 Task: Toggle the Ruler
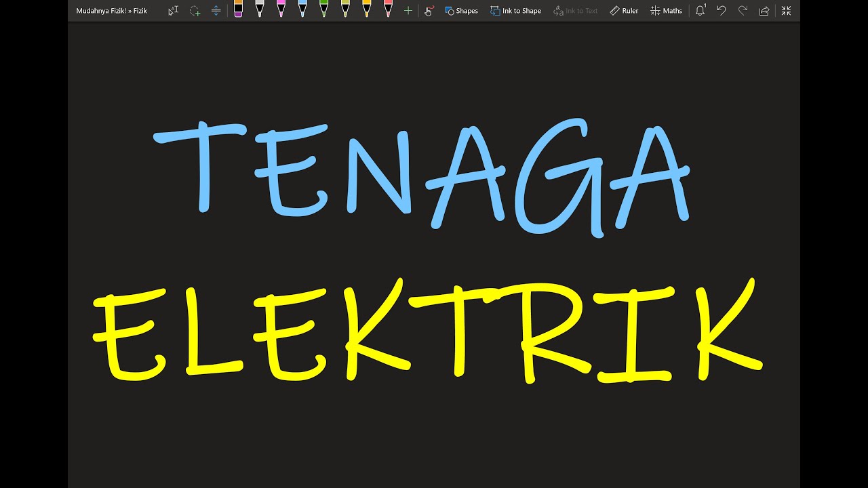point(624,10)
